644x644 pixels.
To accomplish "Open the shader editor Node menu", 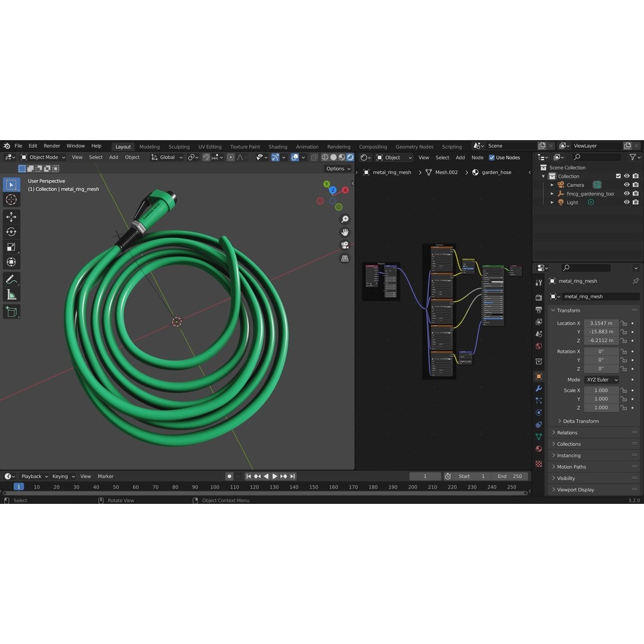I will point(477,157).
